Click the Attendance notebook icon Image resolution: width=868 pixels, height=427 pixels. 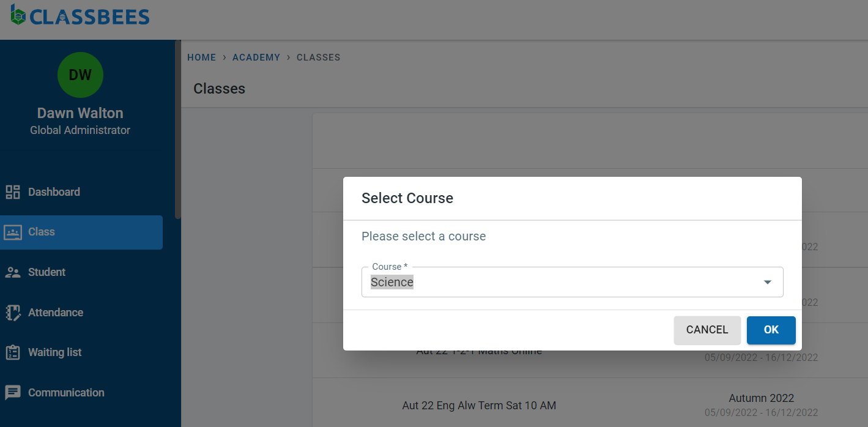tap(13, 313)
